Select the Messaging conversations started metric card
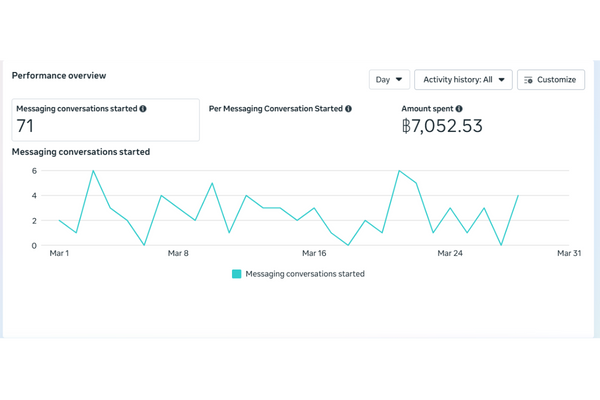 coord(105,120)
